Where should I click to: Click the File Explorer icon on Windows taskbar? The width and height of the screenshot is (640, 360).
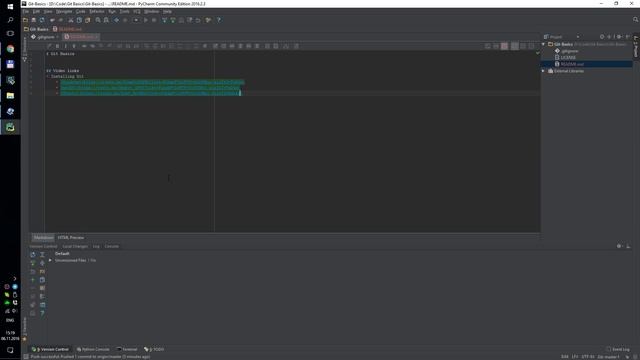click(x=10, y=96)
